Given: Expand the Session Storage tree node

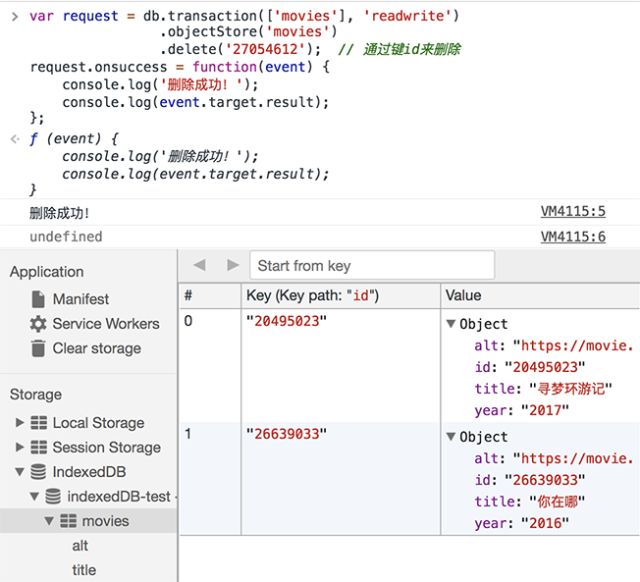Looking at the screenshot, I should pyautogui.click(x=20, y=448).
